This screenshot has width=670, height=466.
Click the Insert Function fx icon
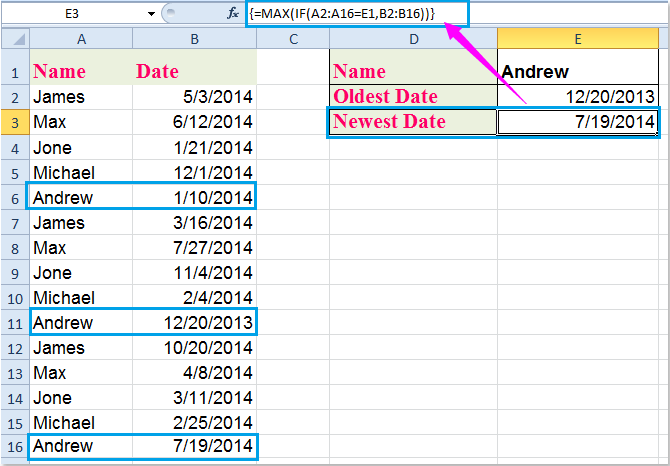(x=230, y=15)
